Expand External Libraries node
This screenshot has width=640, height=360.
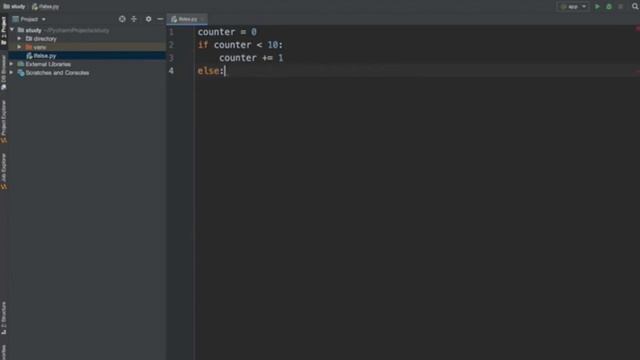(11, 64)
